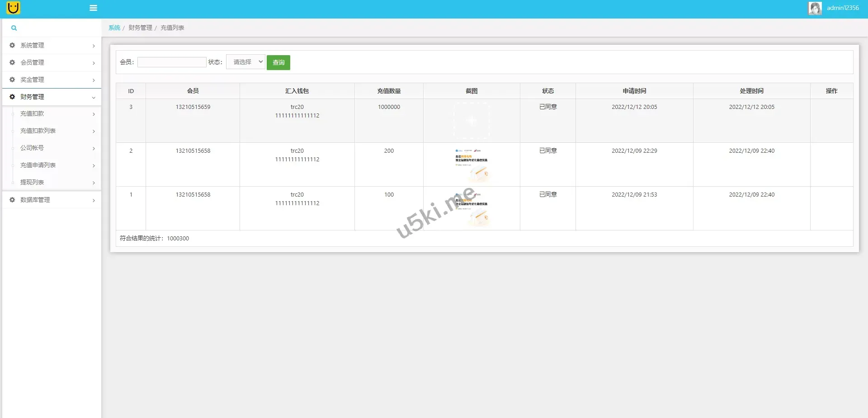
Task: Click gear icon beside 系统管理
Action: coord(12,45)
